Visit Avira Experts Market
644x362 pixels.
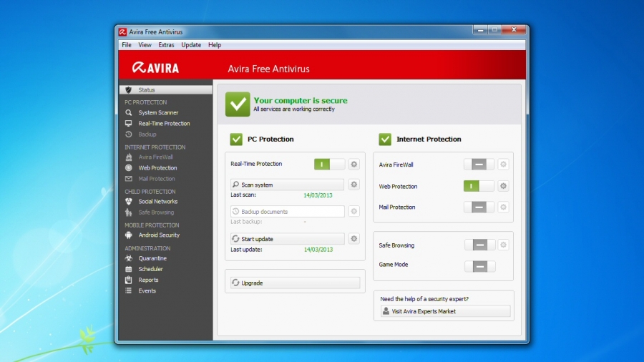click(445, 311)
